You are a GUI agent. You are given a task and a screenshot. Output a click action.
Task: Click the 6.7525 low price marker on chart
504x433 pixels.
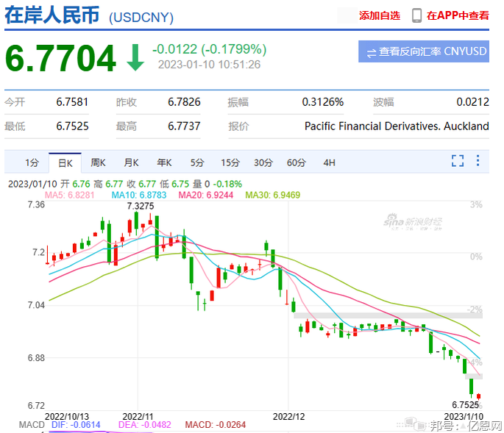466,405
